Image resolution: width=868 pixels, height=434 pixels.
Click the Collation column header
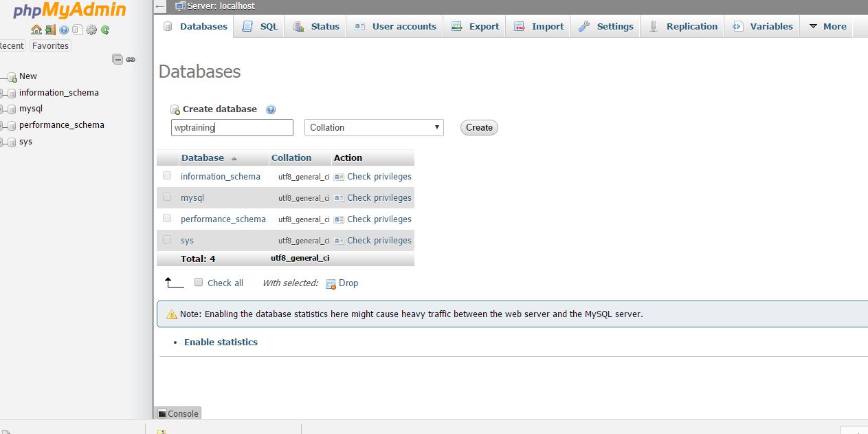point(291,158)
